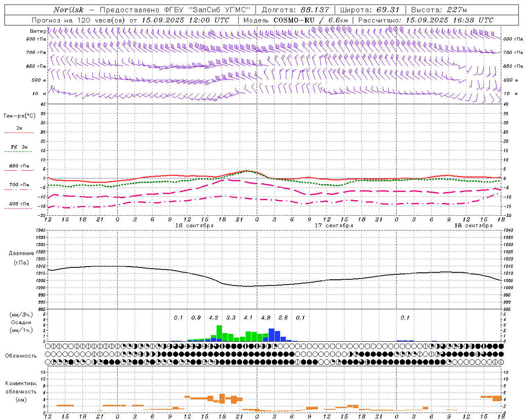
Task: Click the Давление panel label
Action: click(x=21, y=253)
